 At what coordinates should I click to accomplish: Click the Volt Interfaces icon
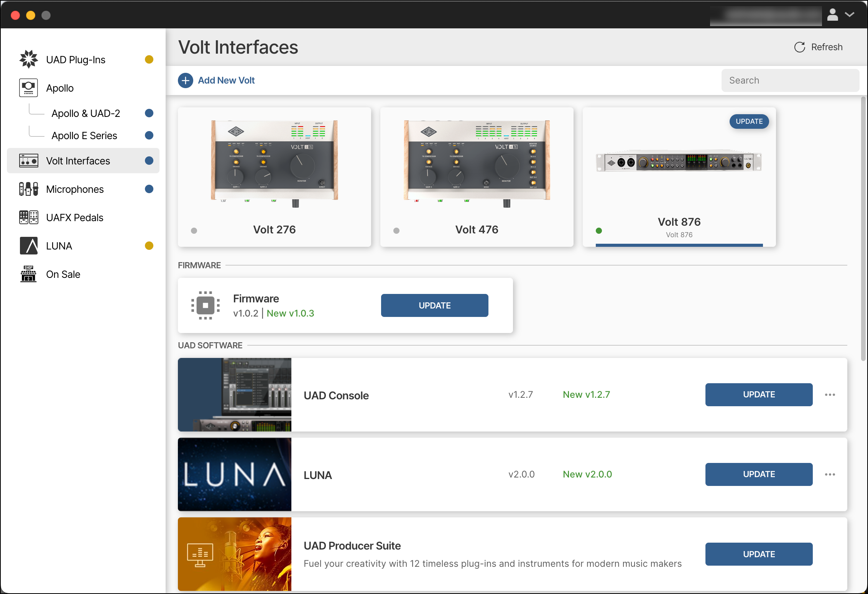tap(29, 161)
